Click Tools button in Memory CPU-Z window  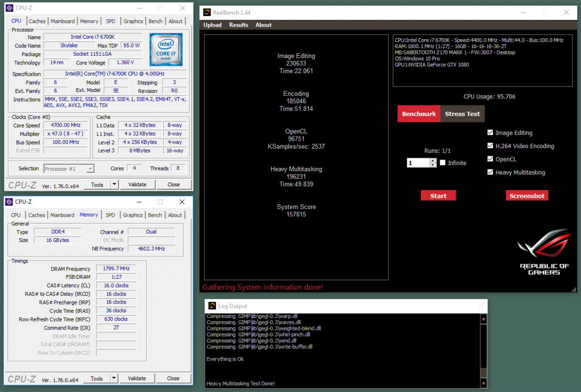click(96, 378)
